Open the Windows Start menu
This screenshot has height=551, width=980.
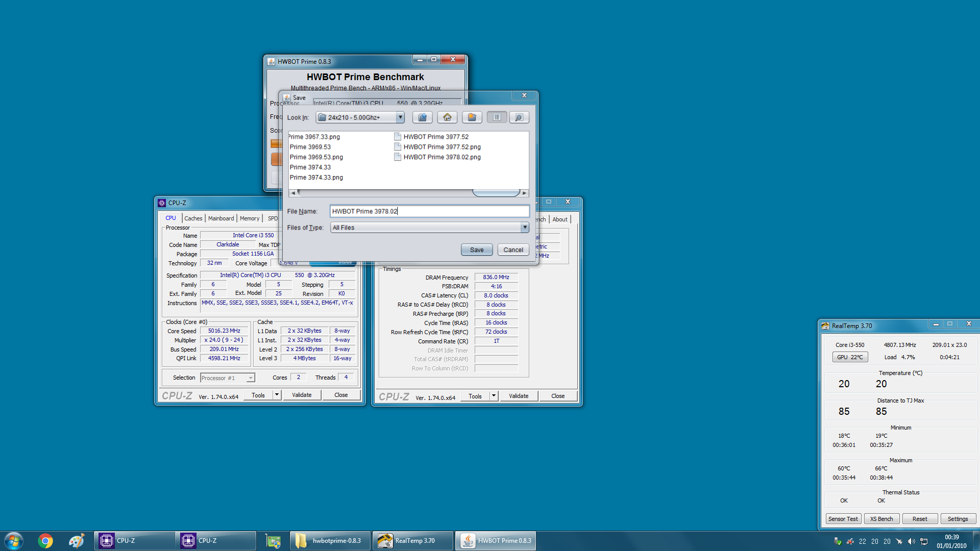(x=14, y=541)
